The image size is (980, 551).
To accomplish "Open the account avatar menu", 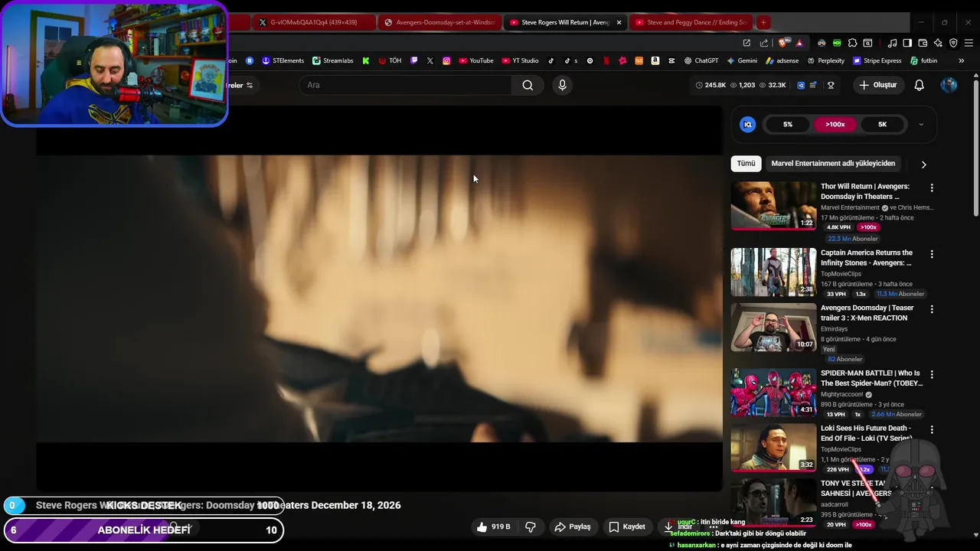I will tap(949, 85).
